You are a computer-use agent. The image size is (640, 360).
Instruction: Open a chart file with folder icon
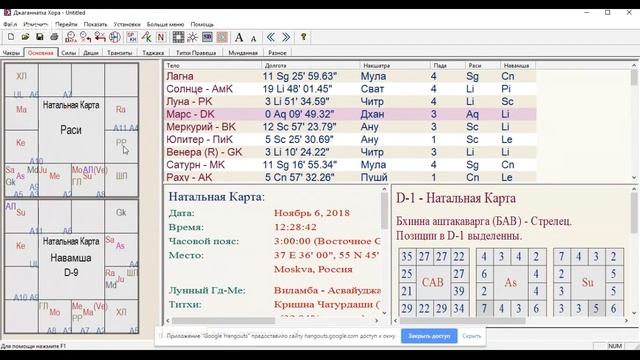[25, 37]
